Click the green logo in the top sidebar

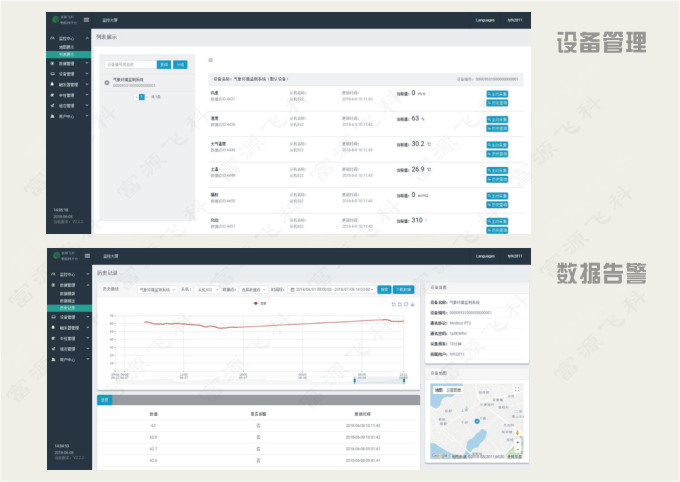pos(54,19)
